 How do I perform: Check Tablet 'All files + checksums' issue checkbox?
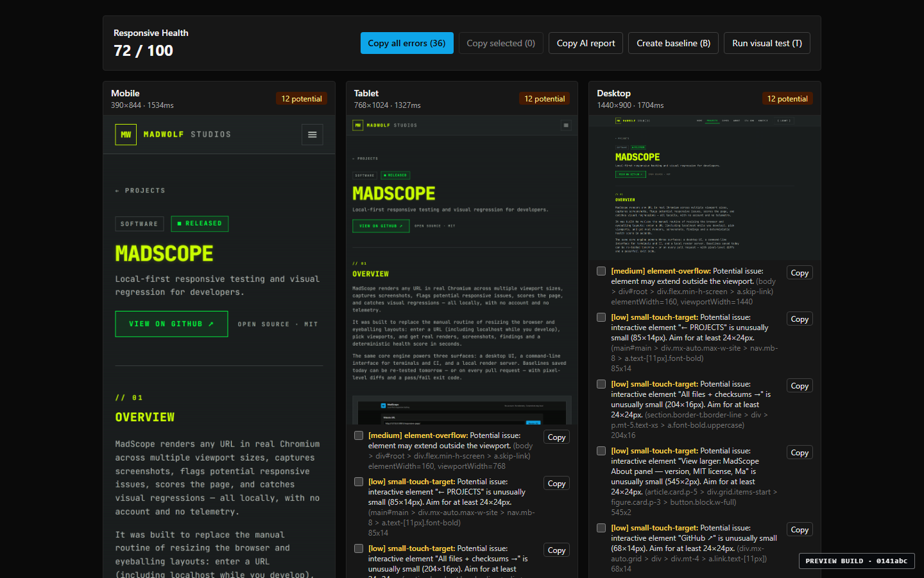tap(359, 548)
